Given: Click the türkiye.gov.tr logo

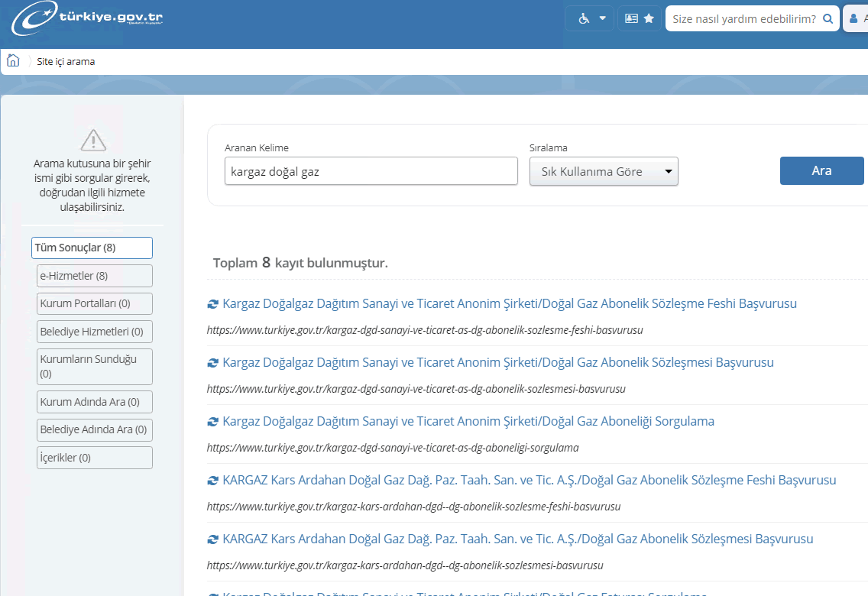Looking at the screenshot, I should click(x=87, y=18).
